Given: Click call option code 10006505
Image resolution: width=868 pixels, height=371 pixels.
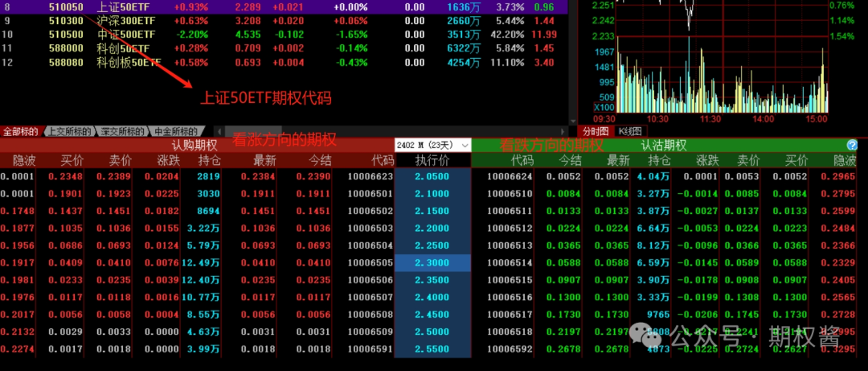Looking at the screenshot, I should click(371, 263).
